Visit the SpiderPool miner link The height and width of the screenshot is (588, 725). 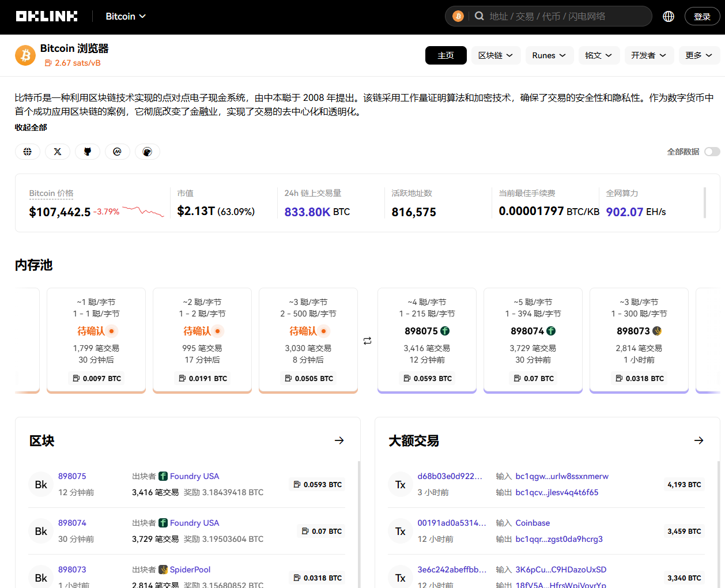(190, 569)
